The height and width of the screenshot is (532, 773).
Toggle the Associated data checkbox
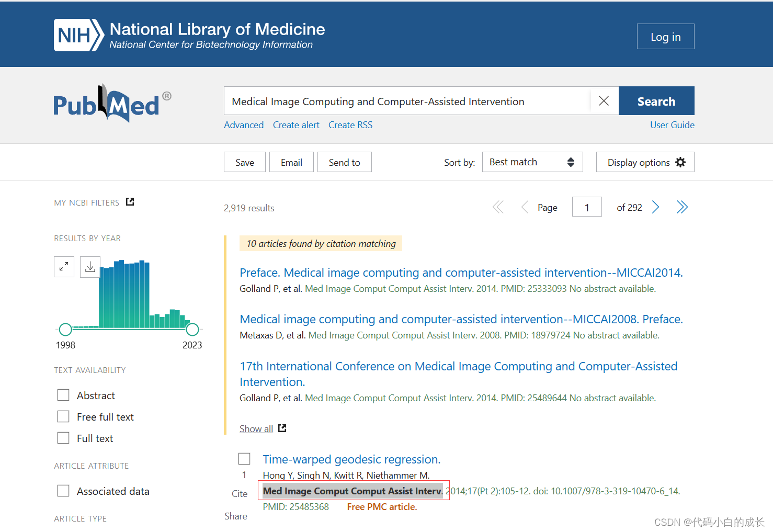(63, 491)
